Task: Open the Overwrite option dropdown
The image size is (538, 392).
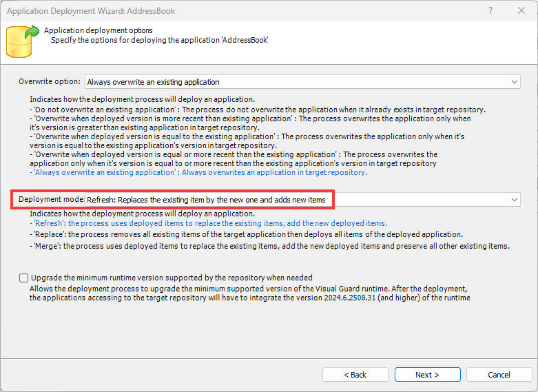Action: [302, 82]
